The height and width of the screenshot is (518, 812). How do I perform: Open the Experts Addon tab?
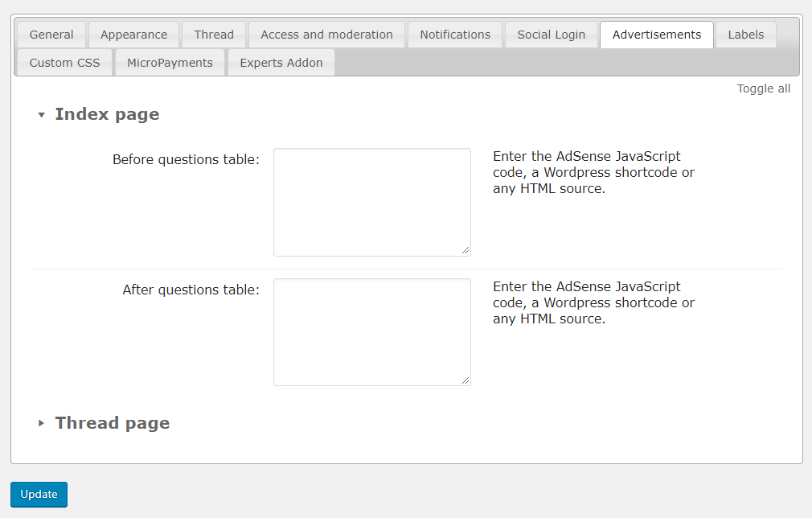pyautogui.click(x=281, y=63)
